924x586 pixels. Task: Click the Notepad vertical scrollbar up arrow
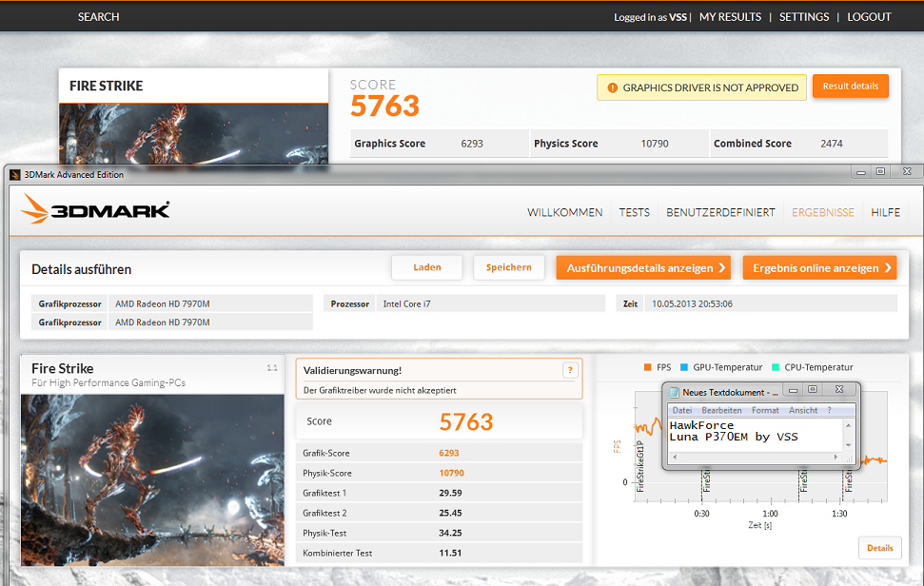[x=849, y=425]
